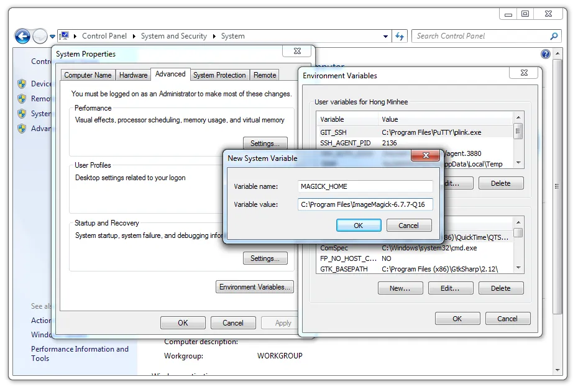Image resolution: width=578 pixels, height=392 pixels.
Task: Click the user variables scrollbar thumb
Action: pos(518,131)
